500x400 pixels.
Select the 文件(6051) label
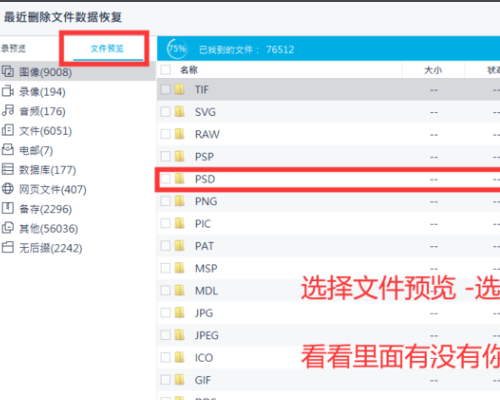tap(46, 131)
